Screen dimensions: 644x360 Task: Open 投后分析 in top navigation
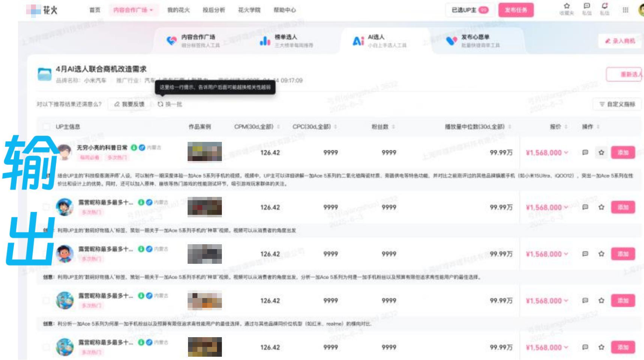point(214,10)
